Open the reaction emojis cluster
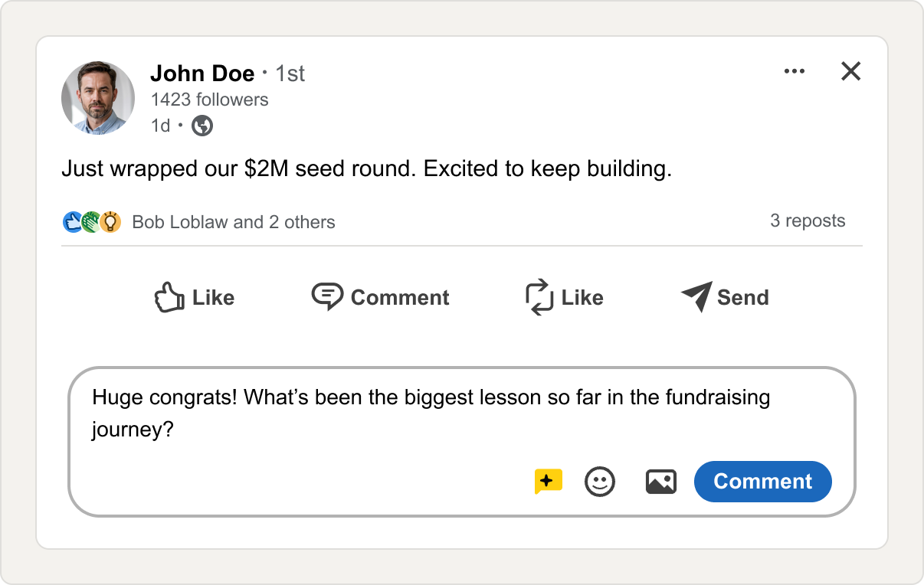Viewport: 924px width, 585px height. 91,222
